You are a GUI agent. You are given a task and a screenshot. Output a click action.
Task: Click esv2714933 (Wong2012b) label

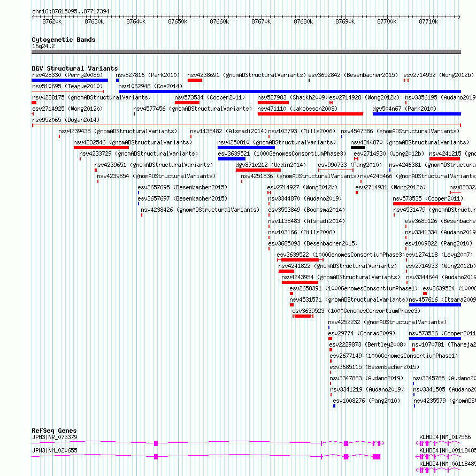441,266
